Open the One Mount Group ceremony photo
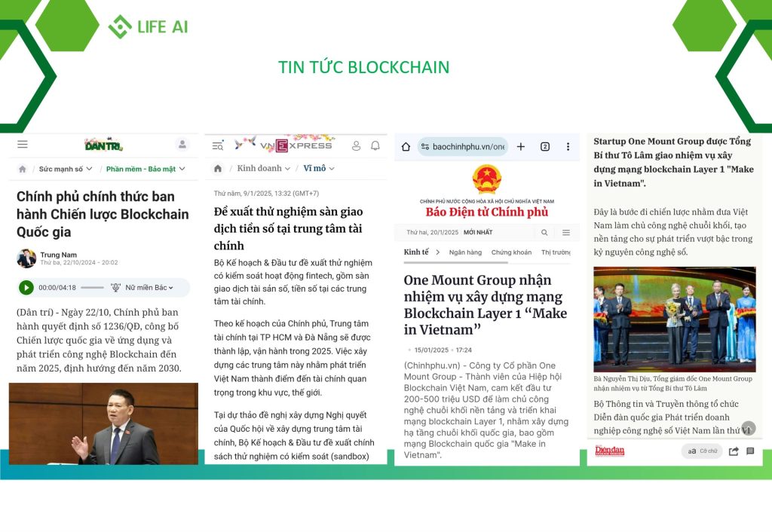This screenshot has height=532, width=772. (x=675, y=319)
